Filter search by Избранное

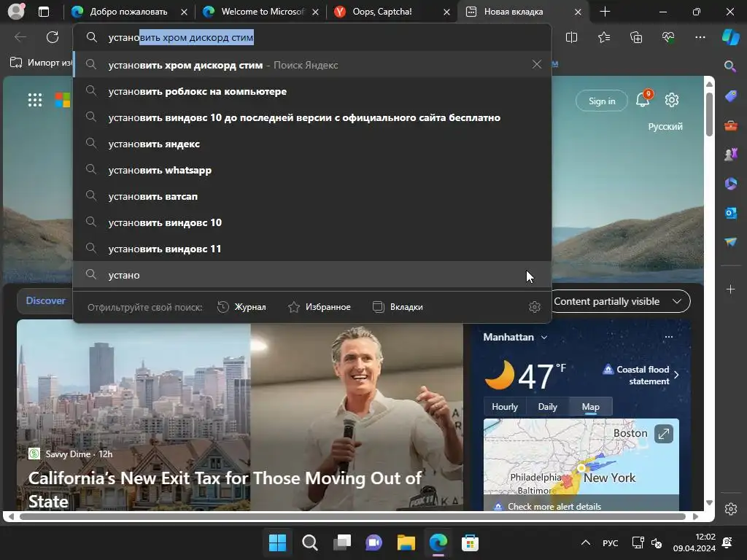320,307
